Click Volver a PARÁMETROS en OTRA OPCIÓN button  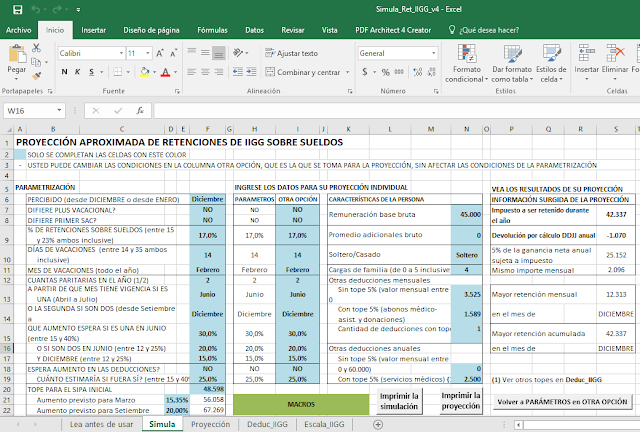point(561,402)
